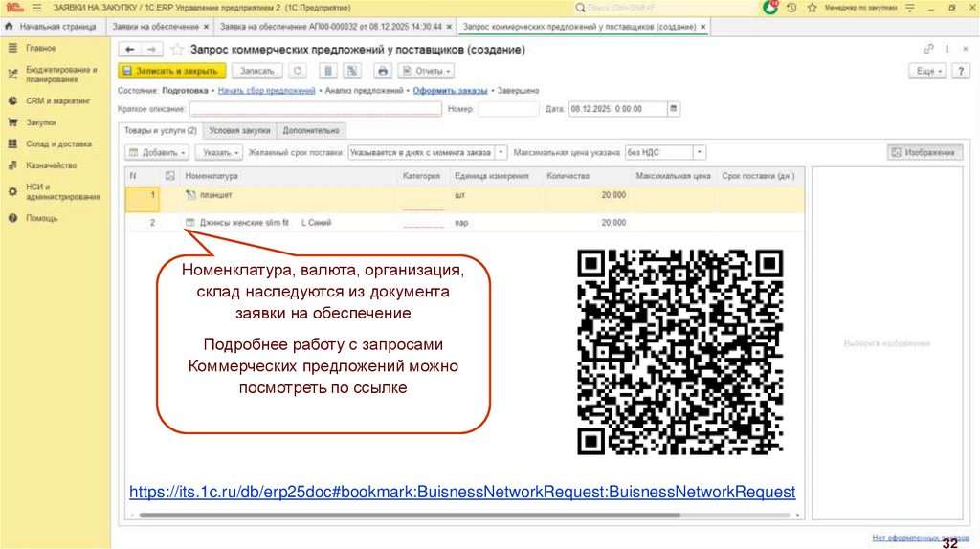Click the Записать button
The image size is (980, 549).
coord(256,71)
